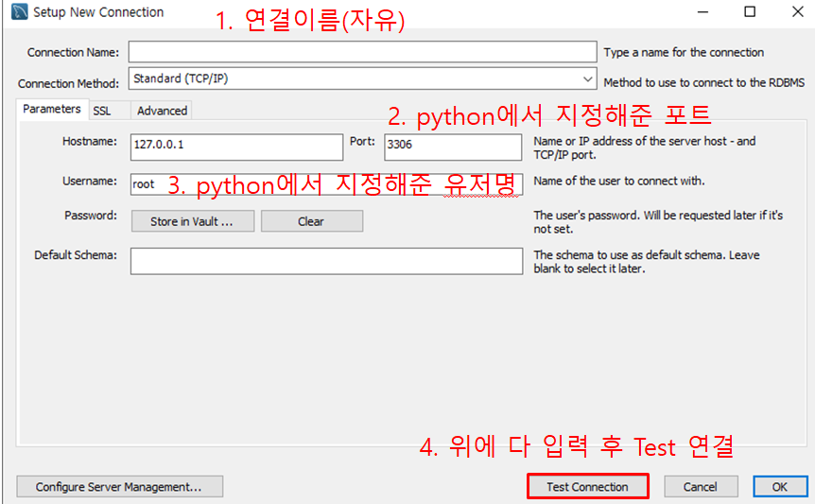Screen dimensions: 815x504
Task: Switch to the Parameters tab
Action: (52, 109)
